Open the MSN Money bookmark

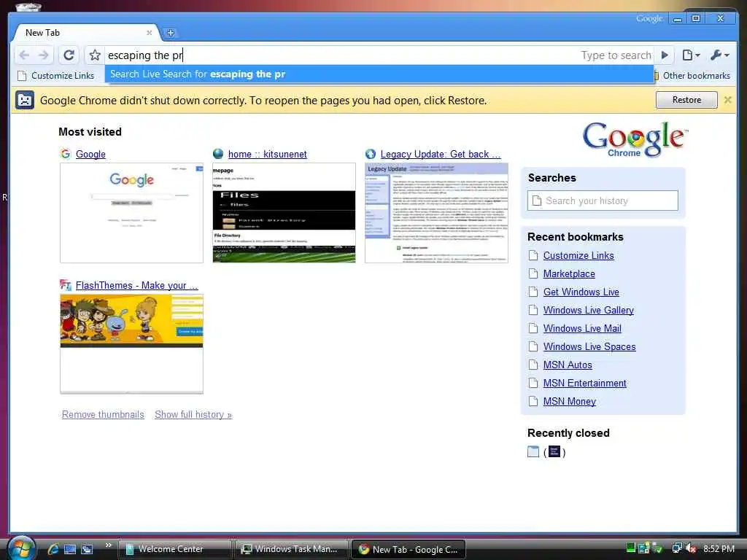569,402
